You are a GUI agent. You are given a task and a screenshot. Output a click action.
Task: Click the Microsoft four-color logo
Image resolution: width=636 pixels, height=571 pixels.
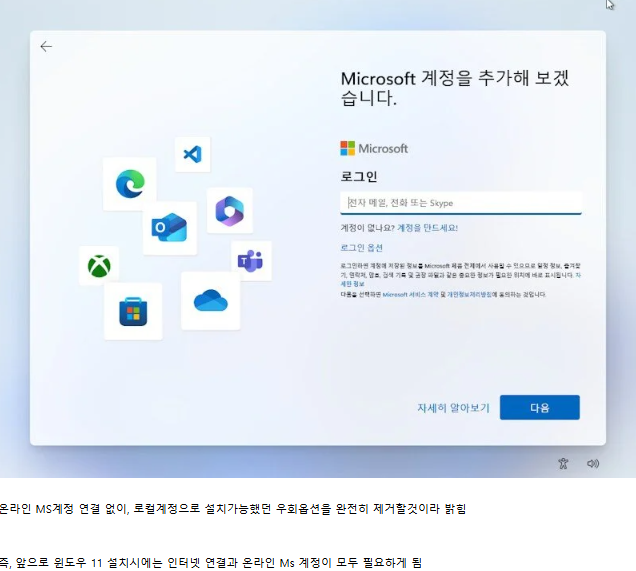348,148
